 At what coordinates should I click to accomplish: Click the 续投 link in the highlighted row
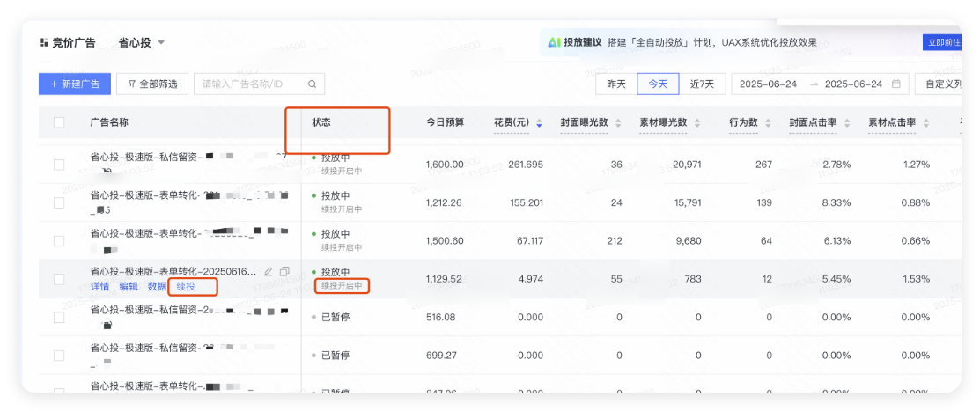(x=186, y=287)
